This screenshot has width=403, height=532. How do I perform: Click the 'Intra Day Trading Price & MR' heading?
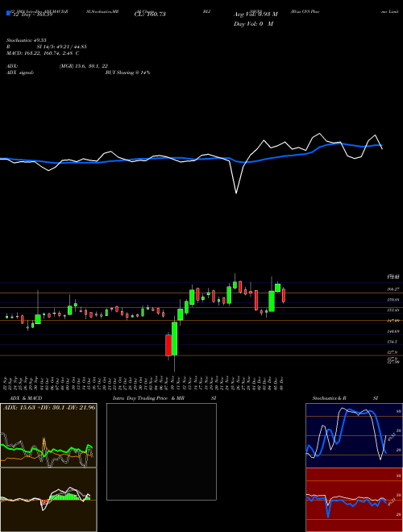click(x=149, y=398)
